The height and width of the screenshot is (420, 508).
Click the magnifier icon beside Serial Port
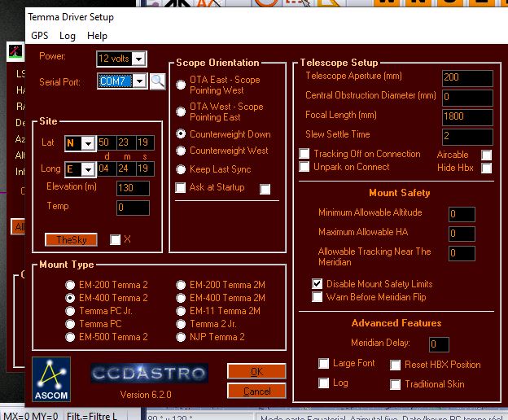[157, 81]
